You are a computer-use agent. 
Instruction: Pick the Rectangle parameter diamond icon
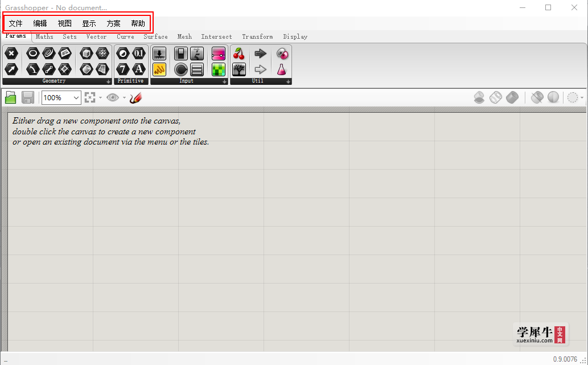click(x=65, y=69)
